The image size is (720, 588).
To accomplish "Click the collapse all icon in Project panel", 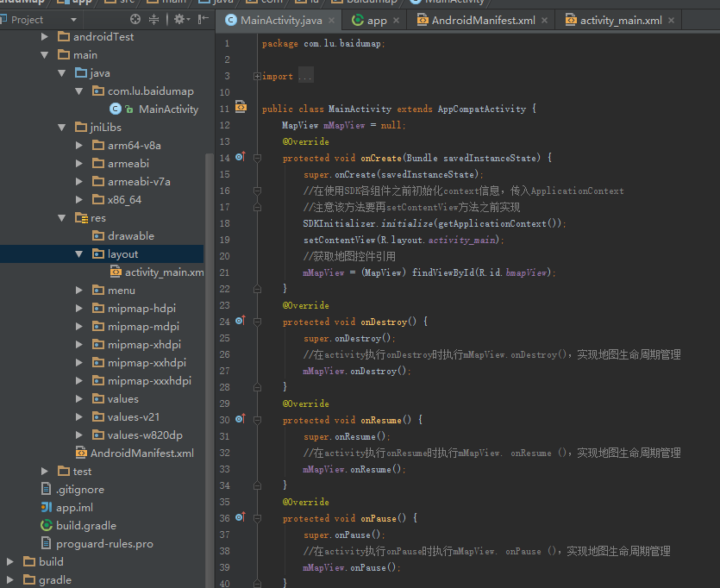I will (153, 19).
